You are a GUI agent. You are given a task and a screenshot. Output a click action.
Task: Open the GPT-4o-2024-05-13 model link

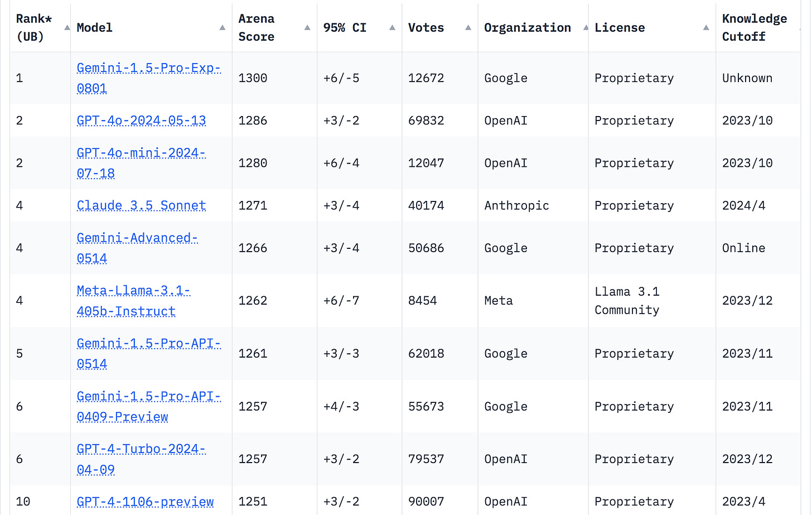click(x=141, y=120)
